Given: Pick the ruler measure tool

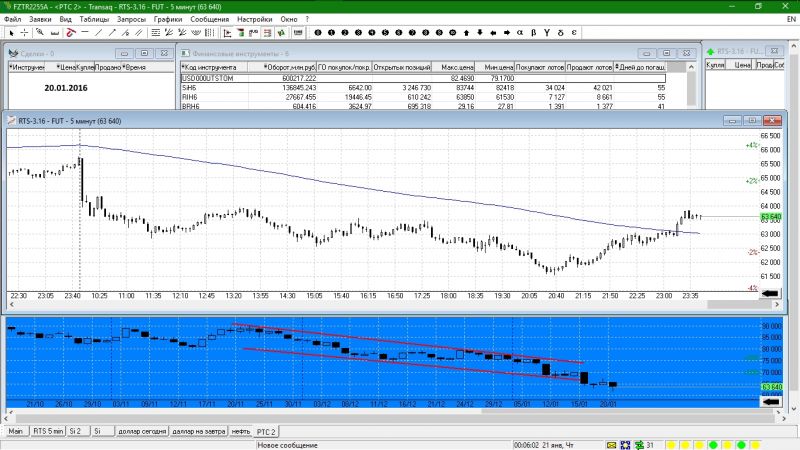Looking at the screenshot, I should tap(55, 33).
